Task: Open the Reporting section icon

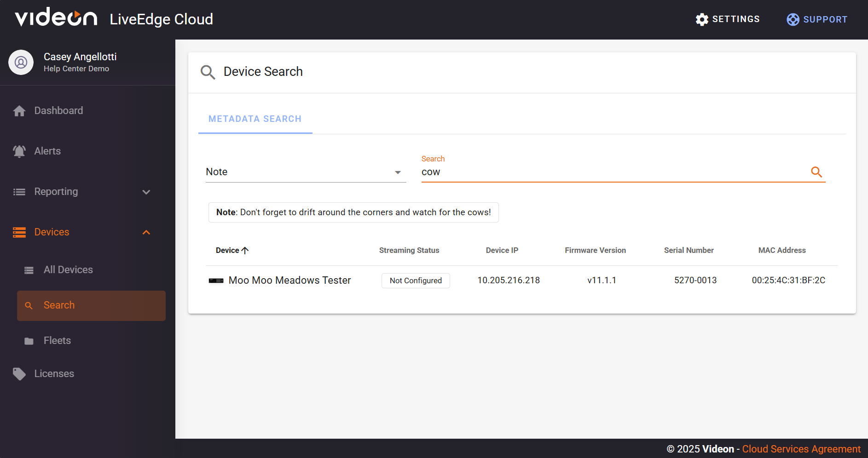Action: tap(19, 192)
